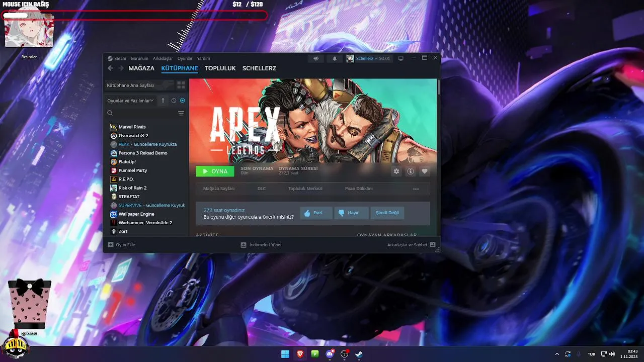Click Oyun Ekle at bottom left
Viewport: 644px width, 362px height.
click(121, 245)
